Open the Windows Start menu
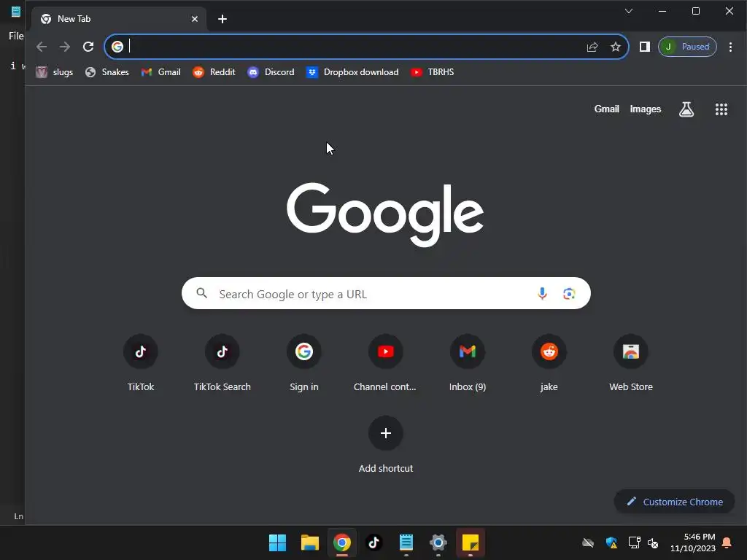The width and height of the screenshot is (747, 560). point(277,542)
